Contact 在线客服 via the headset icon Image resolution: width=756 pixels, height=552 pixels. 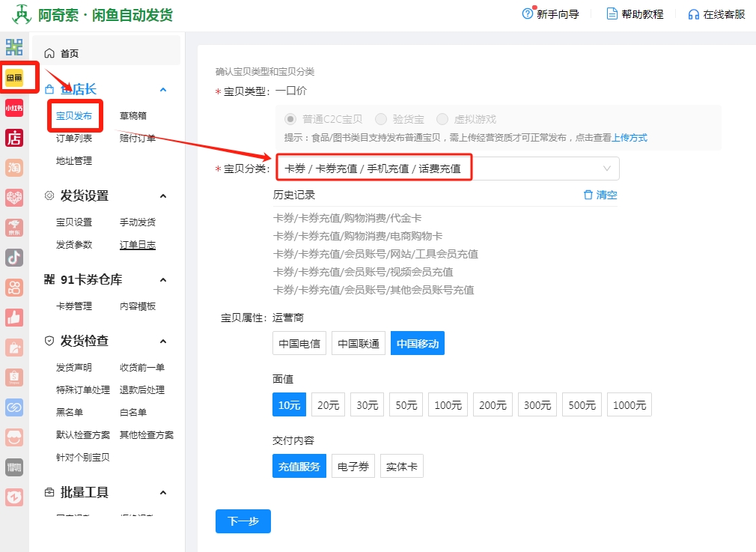click(694, 14)
